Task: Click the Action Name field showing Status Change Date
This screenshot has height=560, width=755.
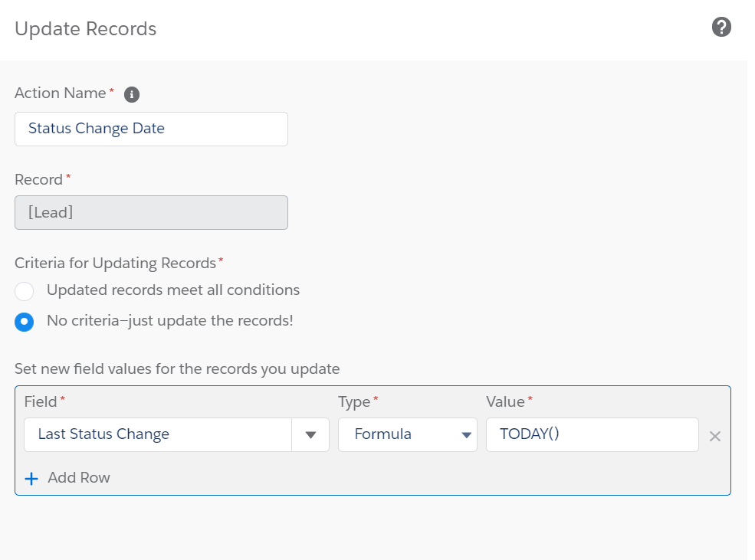Action: point(151,129)
